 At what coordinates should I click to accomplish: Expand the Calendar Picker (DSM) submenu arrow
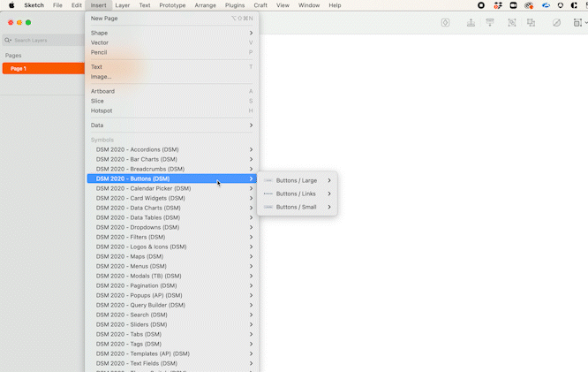click(x=251, y=188)
